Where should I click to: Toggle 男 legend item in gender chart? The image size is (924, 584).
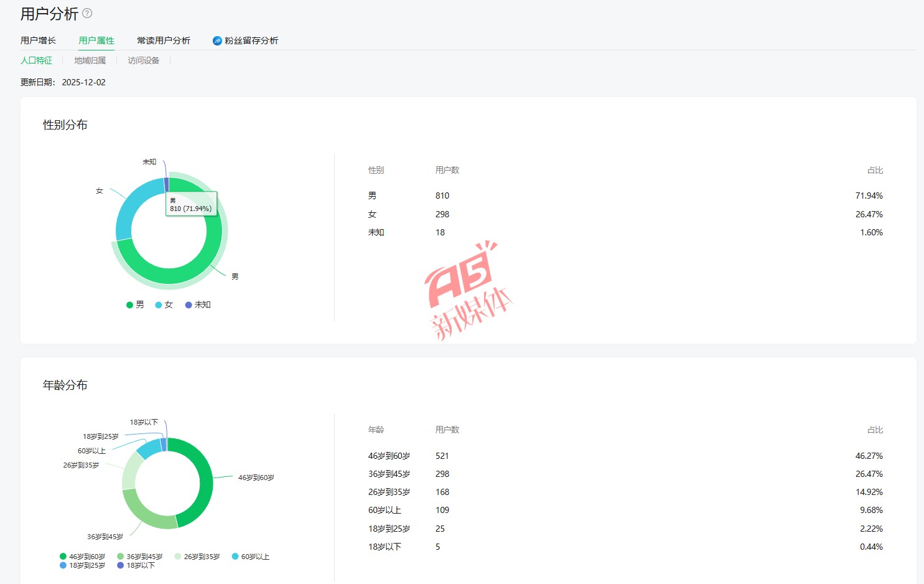pyautogui.click(x=135, y=304)
